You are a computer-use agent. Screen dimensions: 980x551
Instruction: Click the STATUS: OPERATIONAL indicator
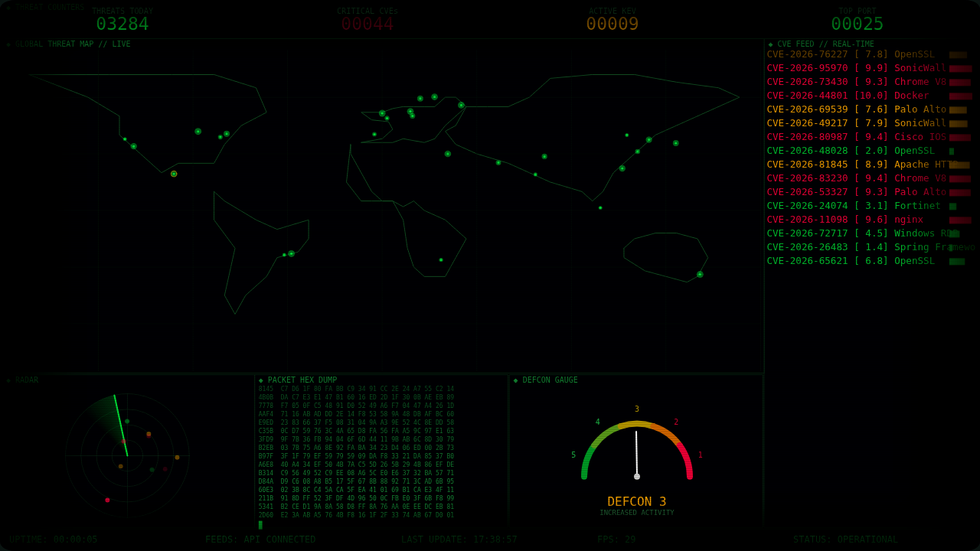coord(845,540)
